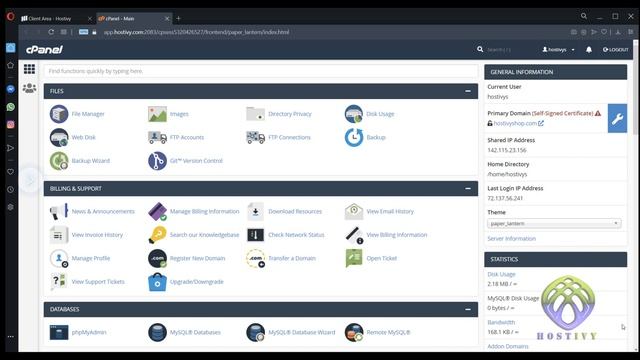Open View Support Tickets link
Screen dimensions: 640x360
tap(98, 282)
